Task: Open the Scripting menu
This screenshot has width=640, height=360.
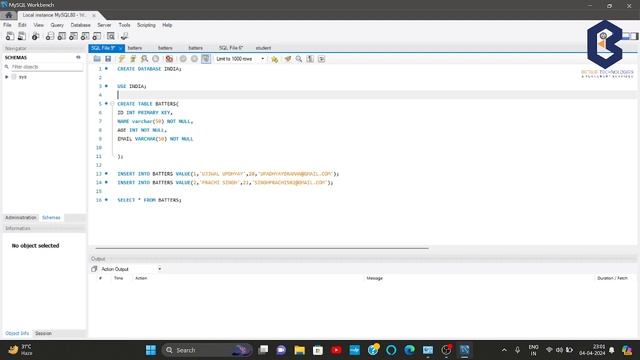Action: 146,25
